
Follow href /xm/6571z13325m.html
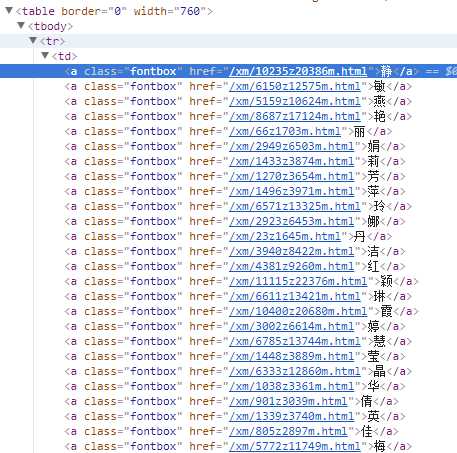(295, 206)
